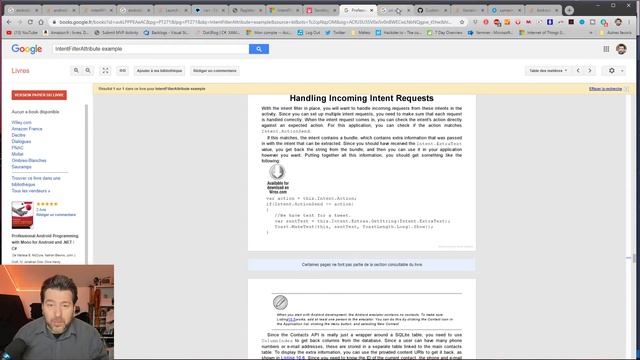This screenshot has height=360, width=640.
Task: Open the Dialogues seller link
Action: tap(21, 141)
